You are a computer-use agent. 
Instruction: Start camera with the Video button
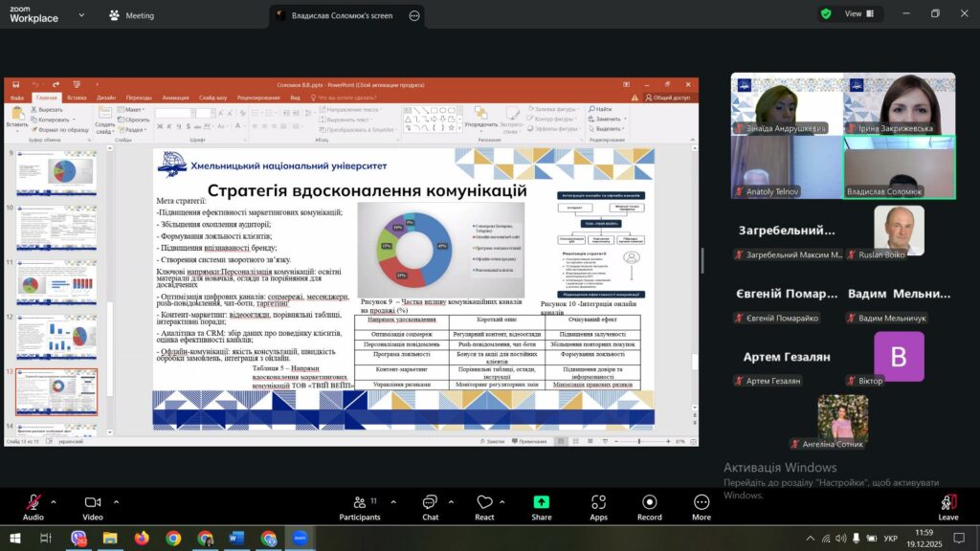tap(92, 503)
